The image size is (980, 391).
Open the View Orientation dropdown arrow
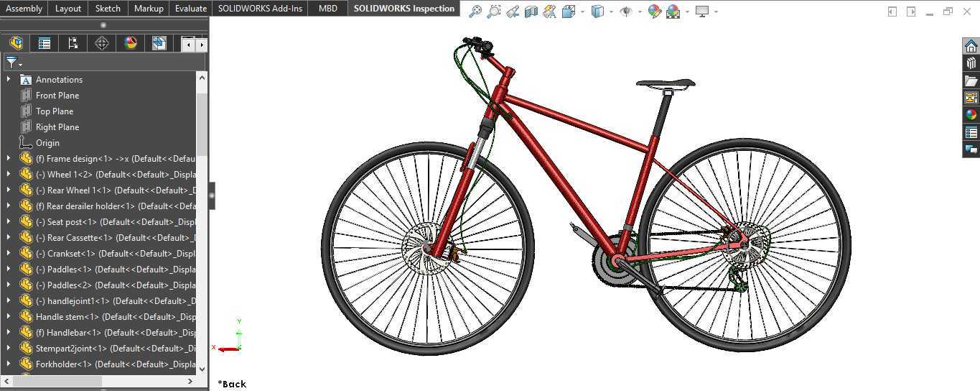pyautogui.click(x=582, y=12)
